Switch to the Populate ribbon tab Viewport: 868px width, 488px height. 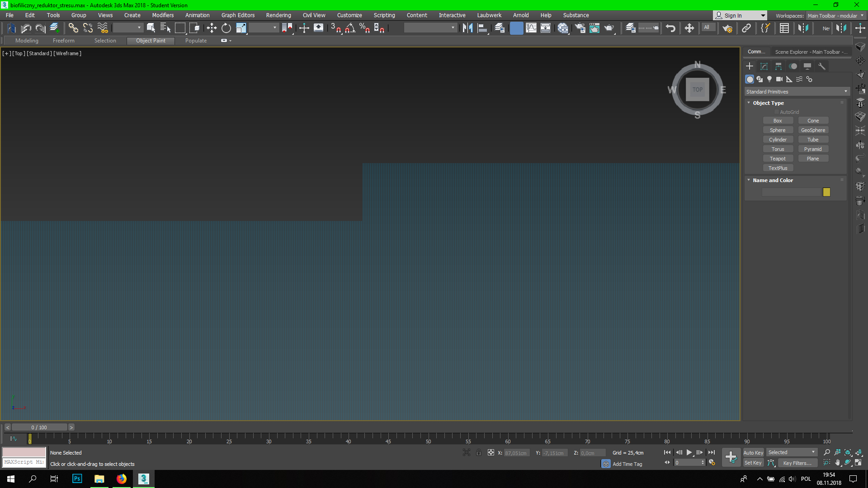(x=196, y=41)
